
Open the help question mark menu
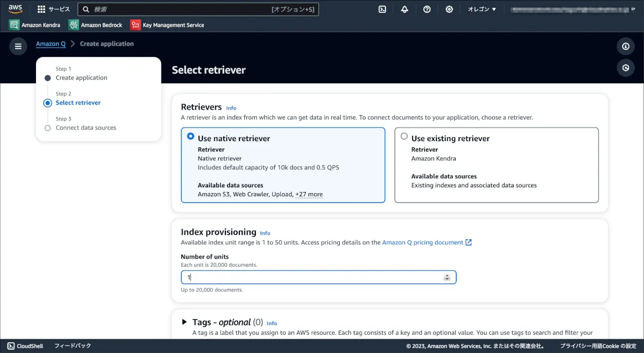[427, 9]
